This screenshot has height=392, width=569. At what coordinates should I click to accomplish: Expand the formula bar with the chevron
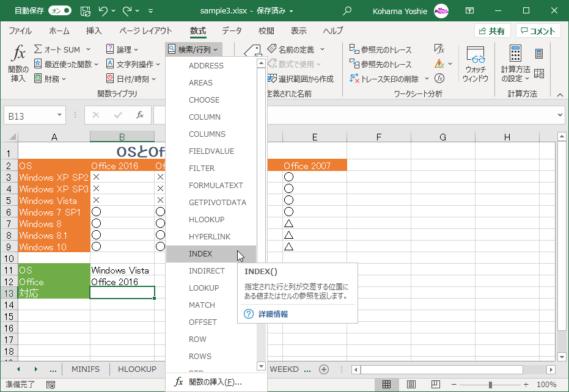[560, 115]
